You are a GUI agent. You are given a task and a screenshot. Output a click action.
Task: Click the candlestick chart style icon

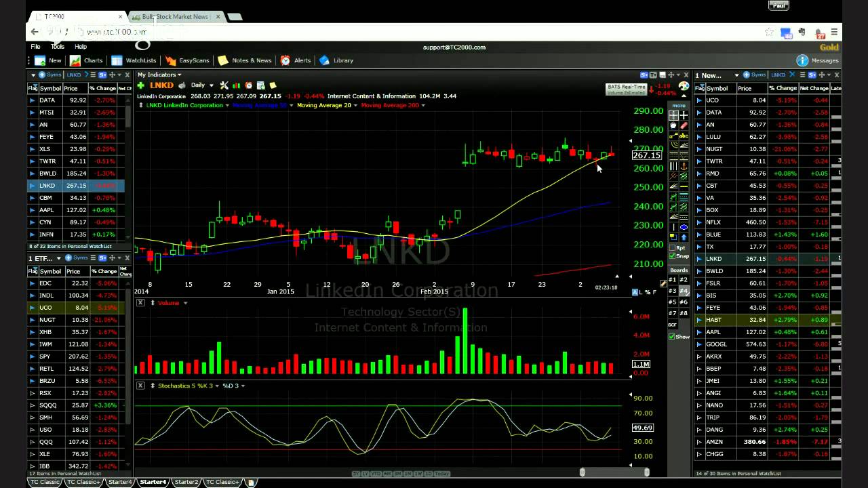point(237,85)
